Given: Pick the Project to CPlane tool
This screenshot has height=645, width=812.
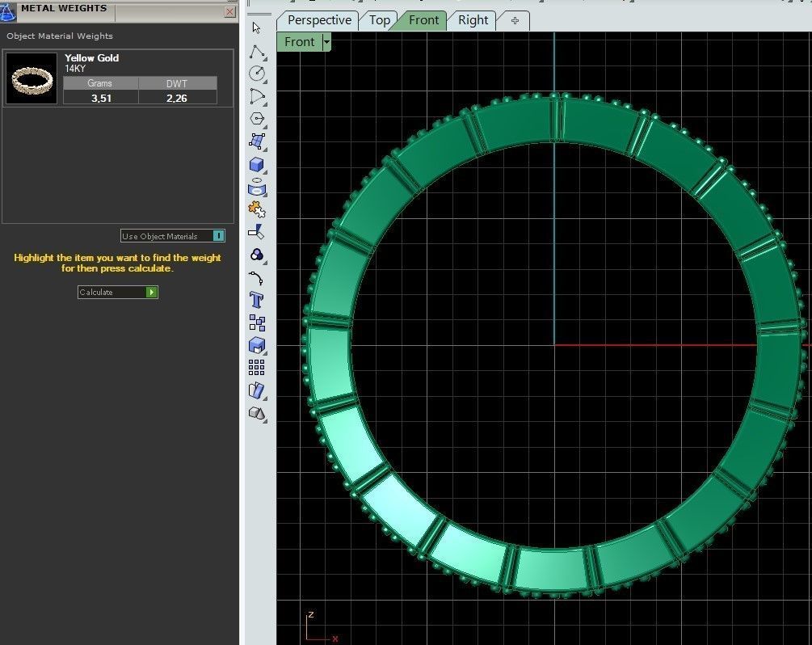Looking at the screenshot, I should tap(257, 233).
